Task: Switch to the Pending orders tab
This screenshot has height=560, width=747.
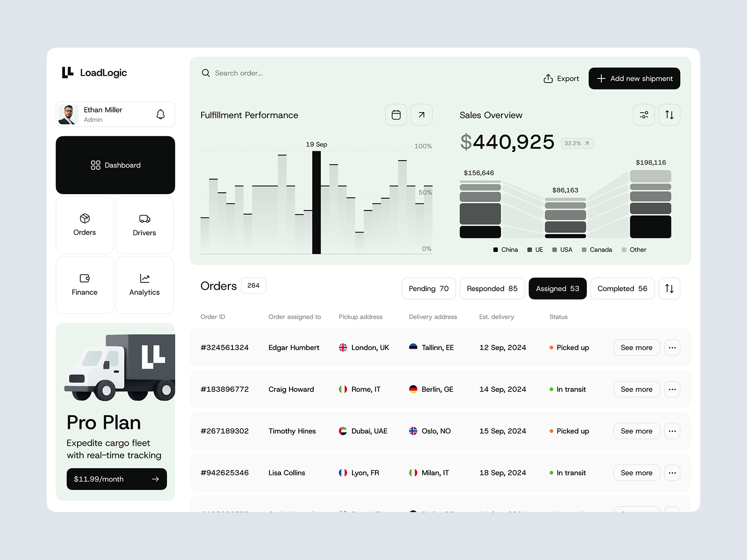Action: tap(428, 288)
